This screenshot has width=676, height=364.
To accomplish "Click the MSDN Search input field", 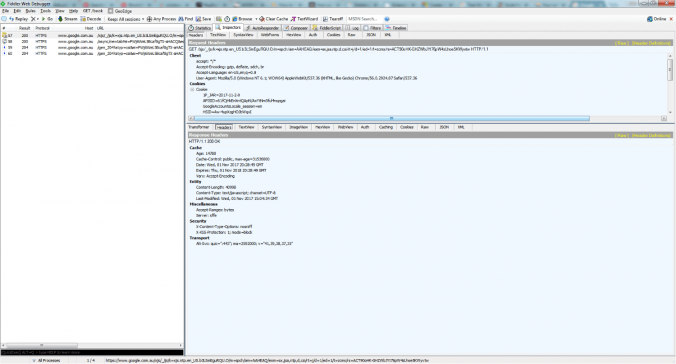I will [x=364, y=19].
